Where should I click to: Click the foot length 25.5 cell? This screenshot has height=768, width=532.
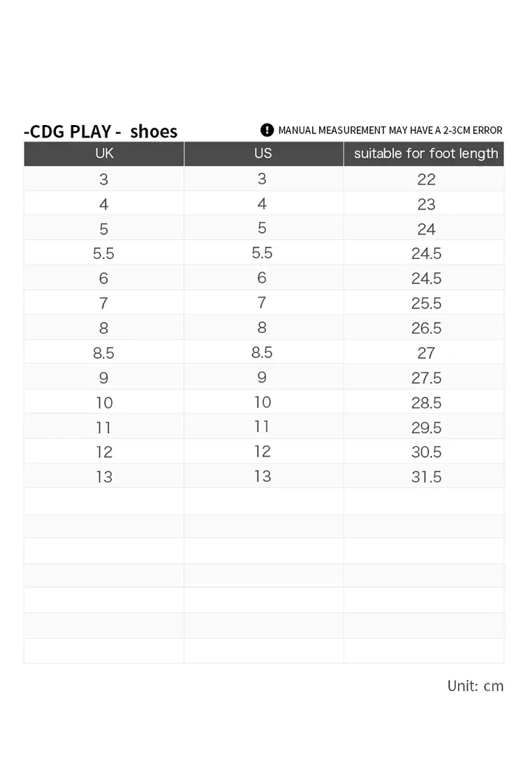(424, 303)
